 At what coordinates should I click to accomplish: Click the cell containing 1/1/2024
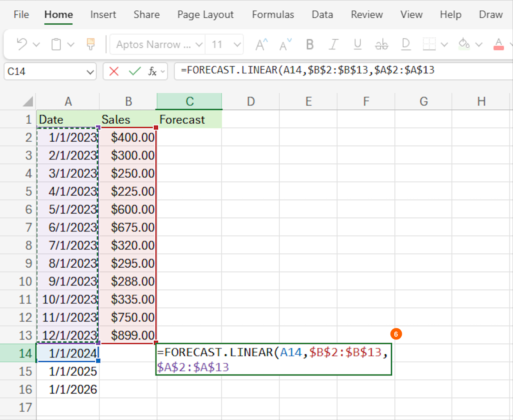[68, 353]
